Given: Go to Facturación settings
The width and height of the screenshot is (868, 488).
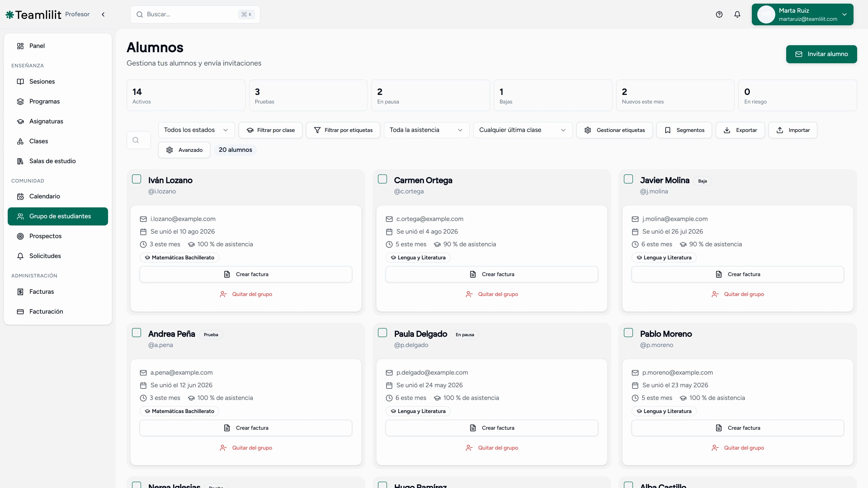Looking at the screenshot, I should click(x=58, y=312).
